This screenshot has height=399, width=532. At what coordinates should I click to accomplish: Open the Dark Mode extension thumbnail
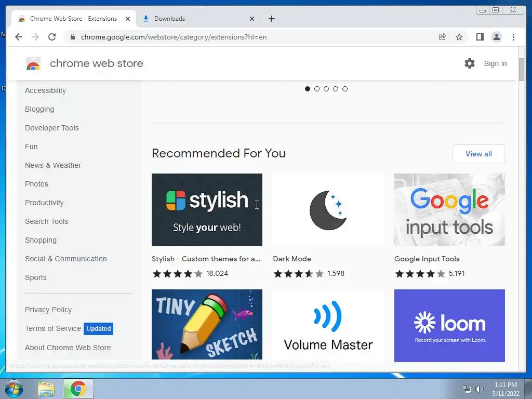(328, 210)
